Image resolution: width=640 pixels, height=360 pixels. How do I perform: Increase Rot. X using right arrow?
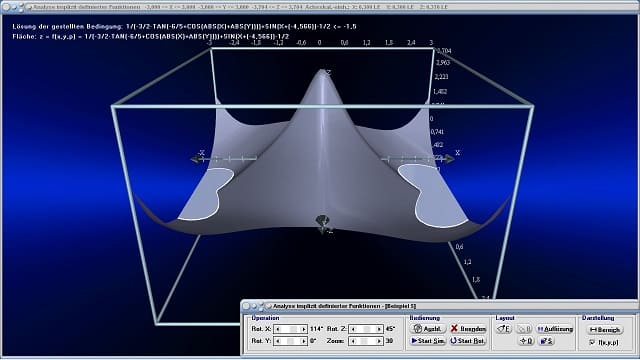pyautogui.click(x=303, y=329)
